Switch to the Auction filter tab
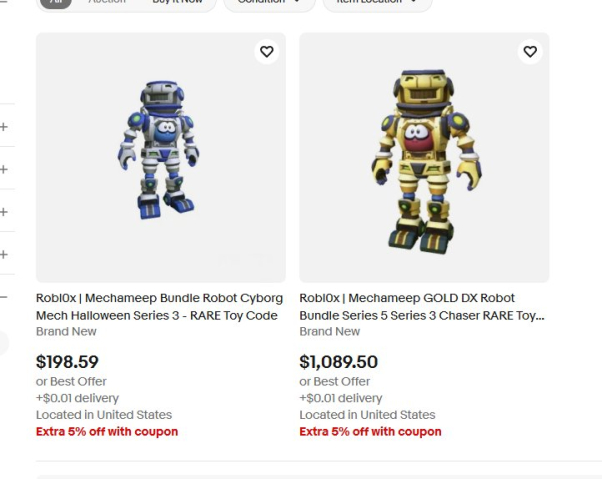 107,2
